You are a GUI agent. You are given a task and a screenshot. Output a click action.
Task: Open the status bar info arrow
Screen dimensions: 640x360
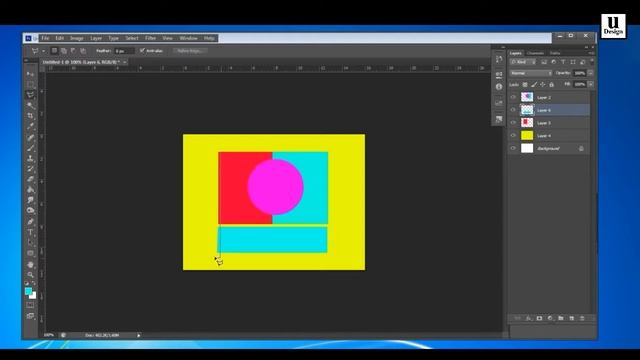pos(139,335)
